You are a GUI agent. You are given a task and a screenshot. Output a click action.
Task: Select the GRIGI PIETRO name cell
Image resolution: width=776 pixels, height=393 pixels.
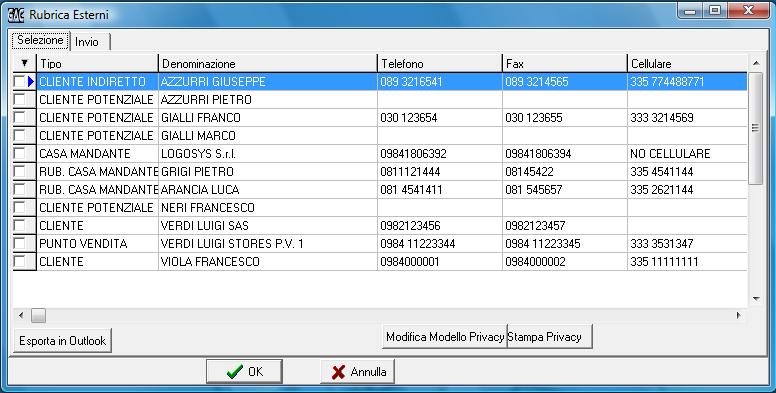pyautogui.click(x=268, y=171)
